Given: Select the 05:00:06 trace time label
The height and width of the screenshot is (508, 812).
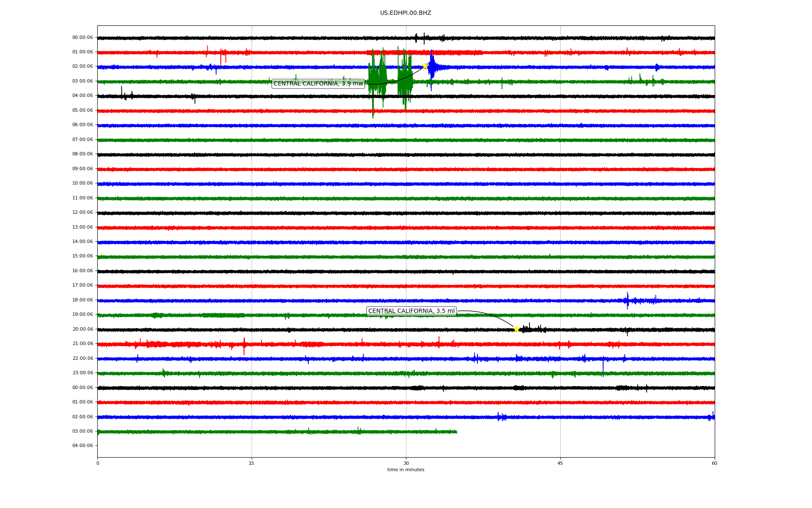Looking at the screenshot, I should [82, 110].
